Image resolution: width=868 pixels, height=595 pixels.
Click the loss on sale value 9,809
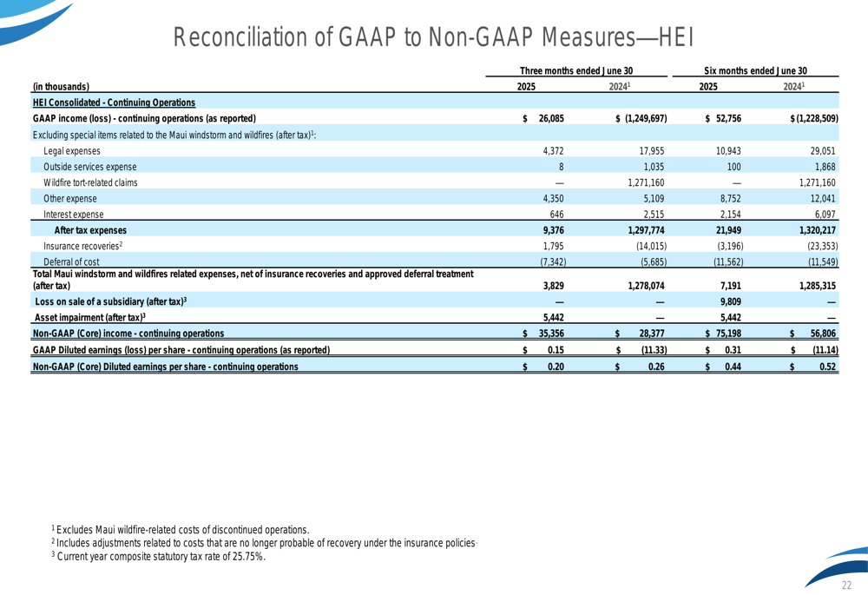tap(731, 302)
